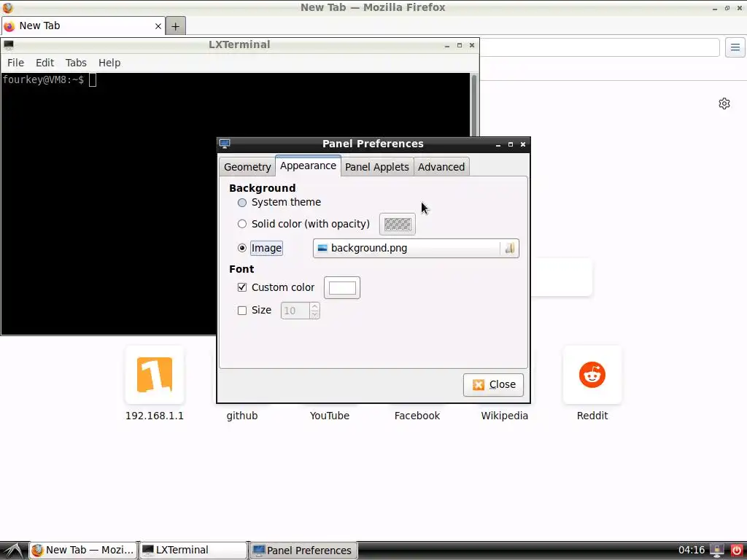
Task: Click the Close button in Panel Preferences
Action: 493,384
